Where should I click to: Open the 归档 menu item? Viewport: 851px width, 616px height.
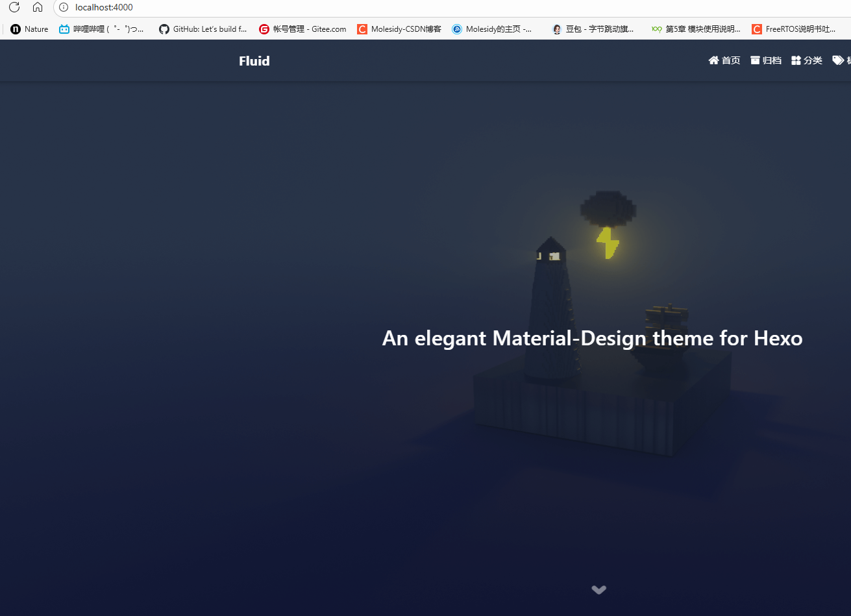click(x=771, y=60)
